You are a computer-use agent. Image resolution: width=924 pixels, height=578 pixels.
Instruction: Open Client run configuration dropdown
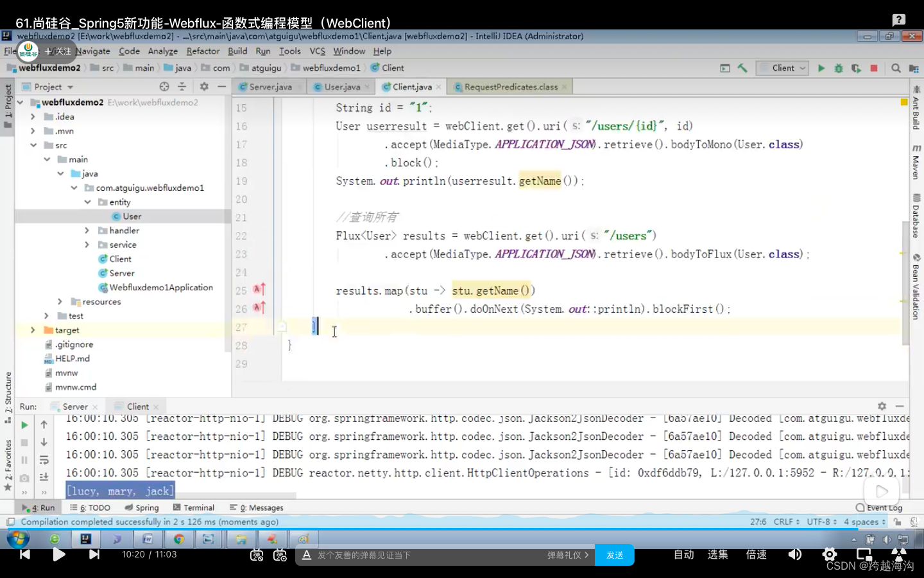(782, 68)
